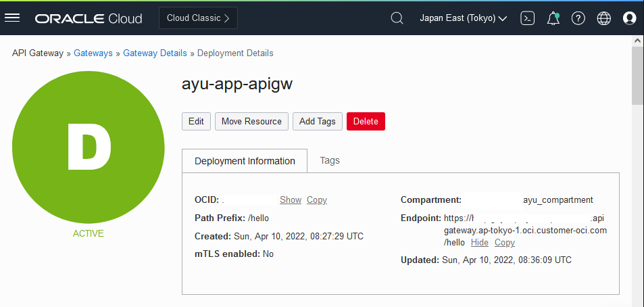Click the Move Resource button

click(x=252, y=121)
